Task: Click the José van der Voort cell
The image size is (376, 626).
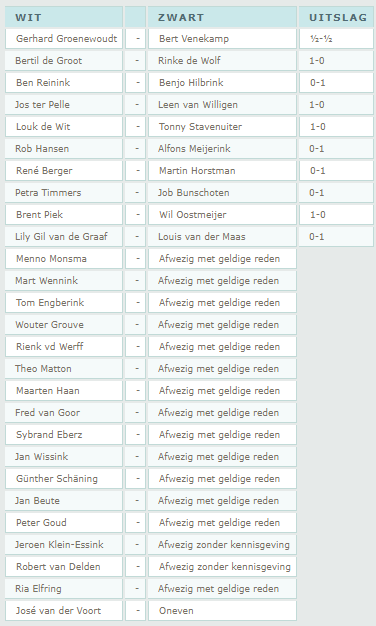Action: point(64,610)
